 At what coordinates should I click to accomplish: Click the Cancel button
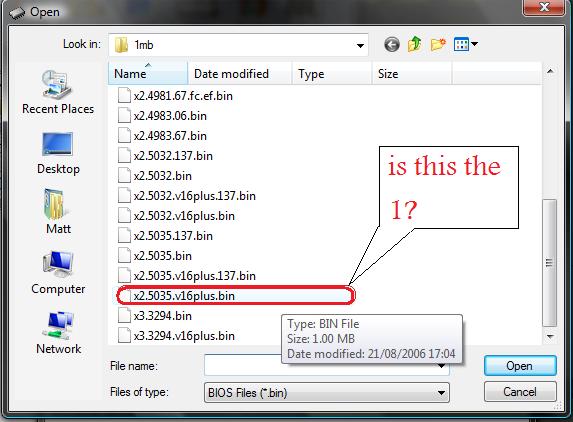pyautogui.click(x=520, y=392)
